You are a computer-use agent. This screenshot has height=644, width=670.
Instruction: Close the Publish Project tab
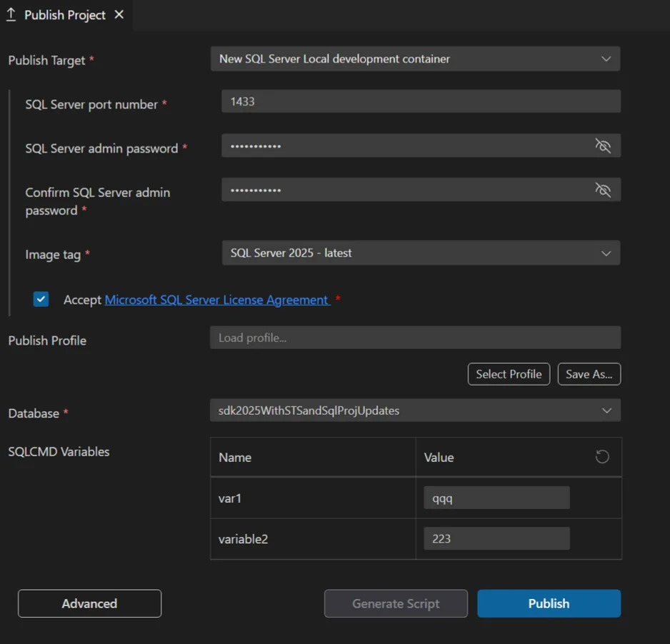point(118,14)
